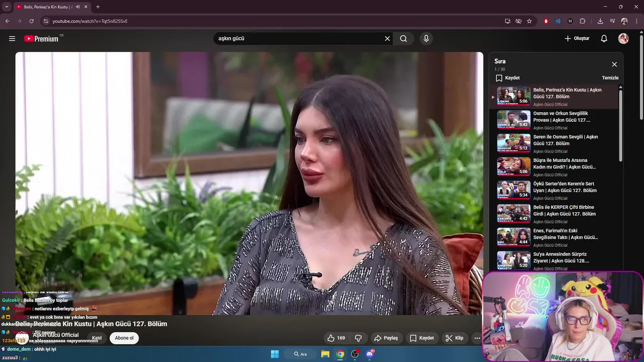
Task: Dislike the video
Action: (x=359, y=338)
